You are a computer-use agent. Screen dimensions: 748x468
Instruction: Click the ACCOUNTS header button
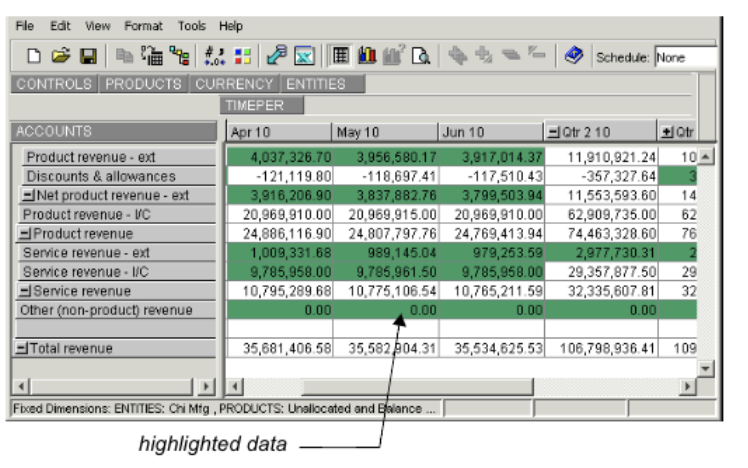tap(113, 132)
